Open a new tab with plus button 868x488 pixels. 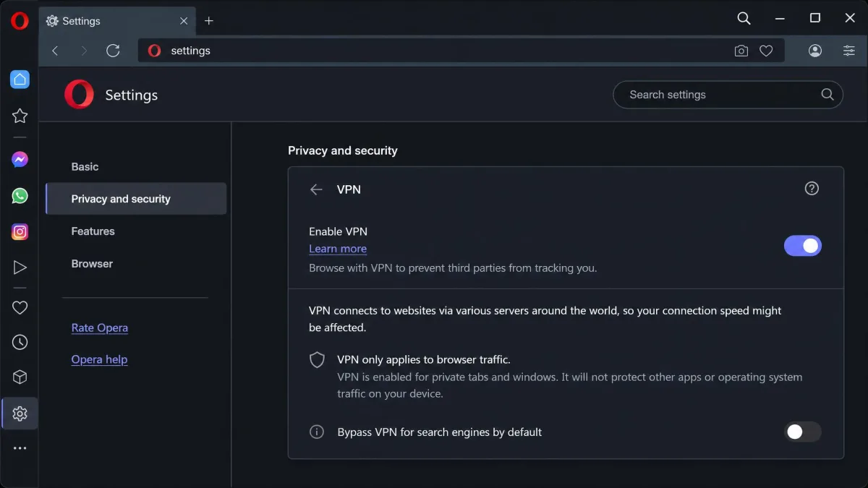(x=209, y=21)
